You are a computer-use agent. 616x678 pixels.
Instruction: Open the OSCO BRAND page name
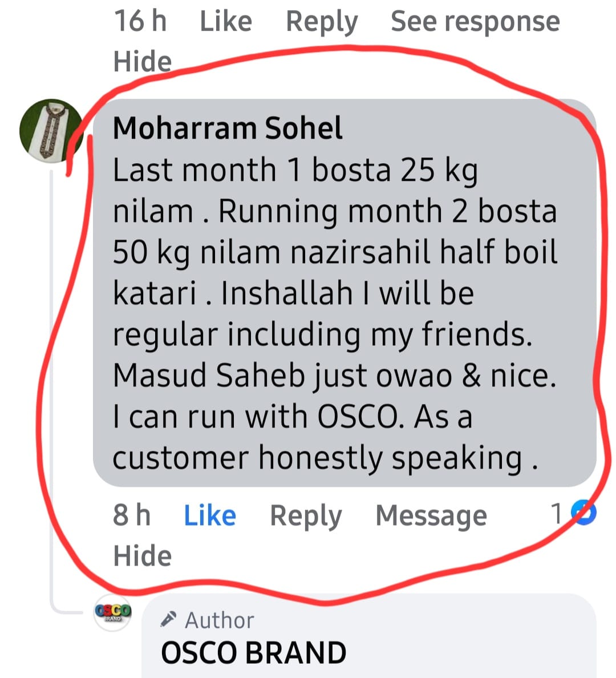(253, 652)
